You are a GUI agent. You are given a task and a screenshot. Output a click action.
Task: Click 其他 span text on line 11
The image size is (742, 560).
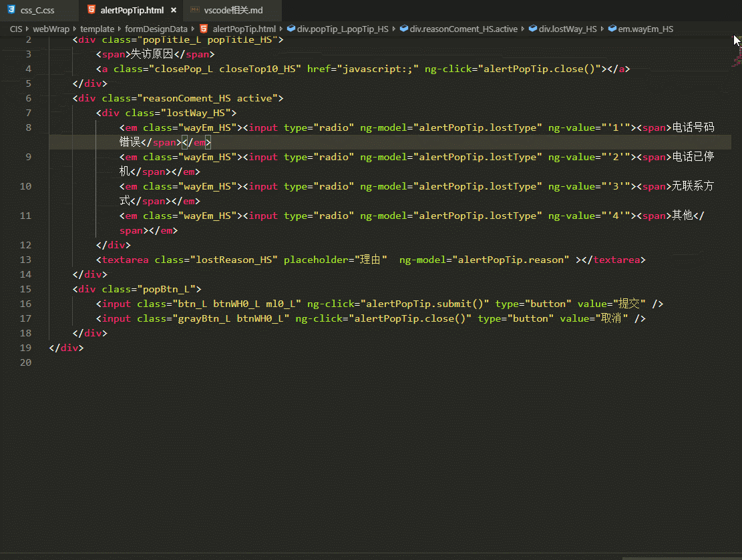coord(683,215)
